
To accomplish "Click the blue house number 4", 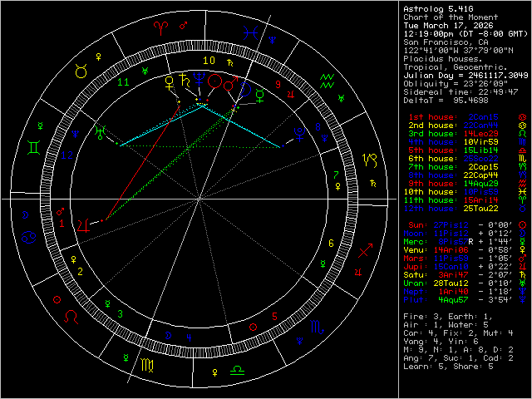I will 189,337.
